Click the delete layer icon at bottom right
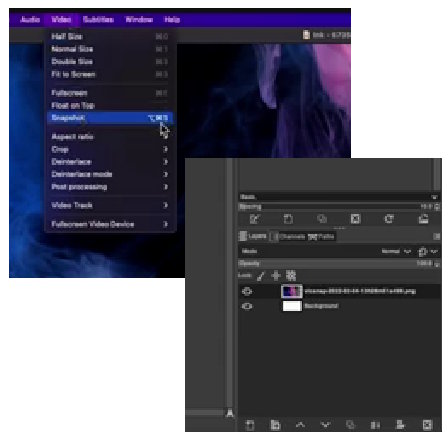448x446 pixels. [x=427, y=425]
